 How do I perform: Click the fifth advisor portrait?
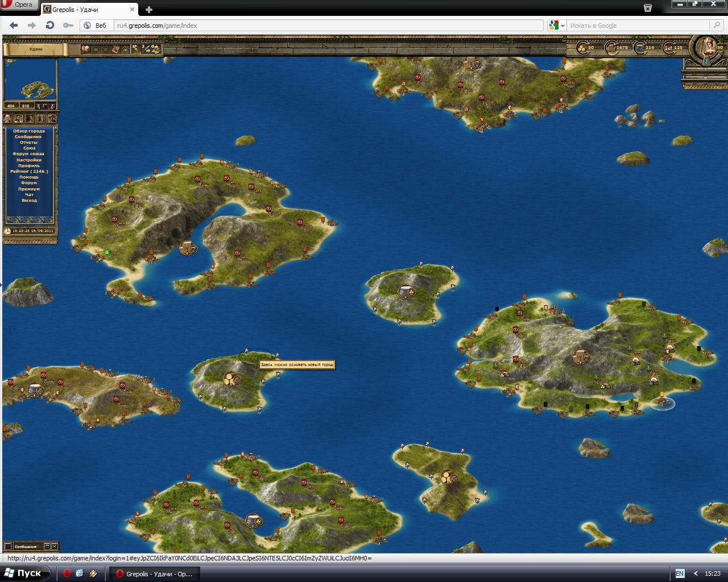coord(52,118)
